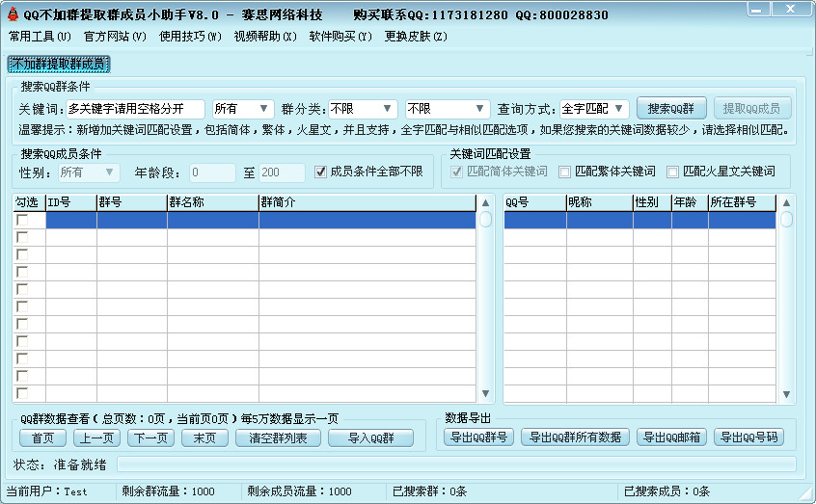Sort by 群号 column header in group table

click(132, 202)
